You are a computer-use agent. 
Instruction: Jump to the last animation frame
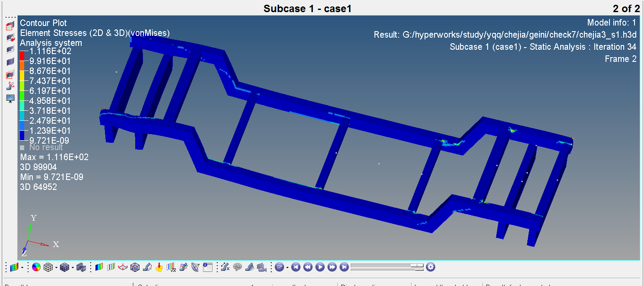344,267
